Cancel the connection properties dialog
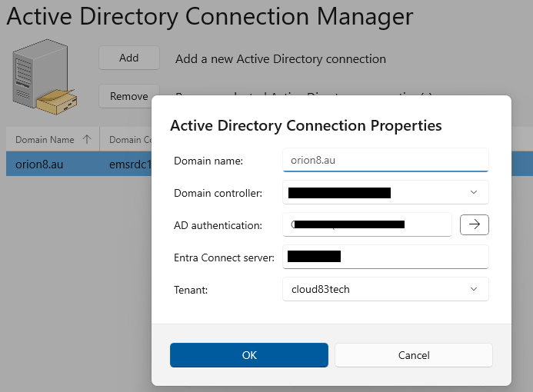This screenshot has height=392, width=533. tap(413, 355)
